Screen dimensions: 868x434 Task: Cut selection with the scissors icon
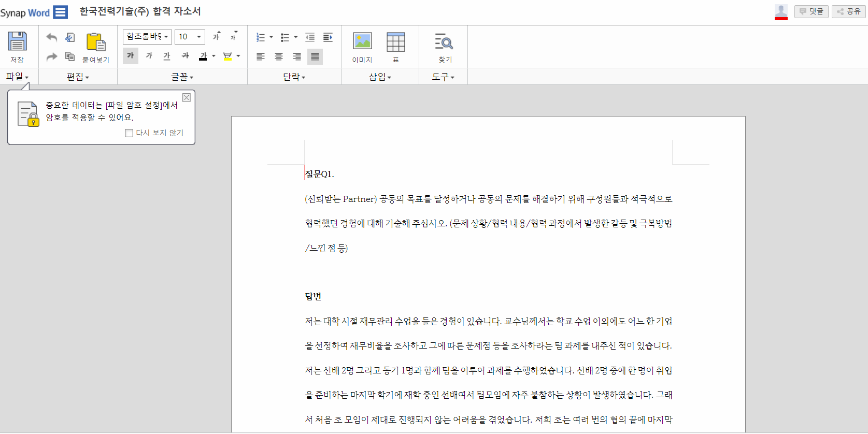tap(70, 37)
